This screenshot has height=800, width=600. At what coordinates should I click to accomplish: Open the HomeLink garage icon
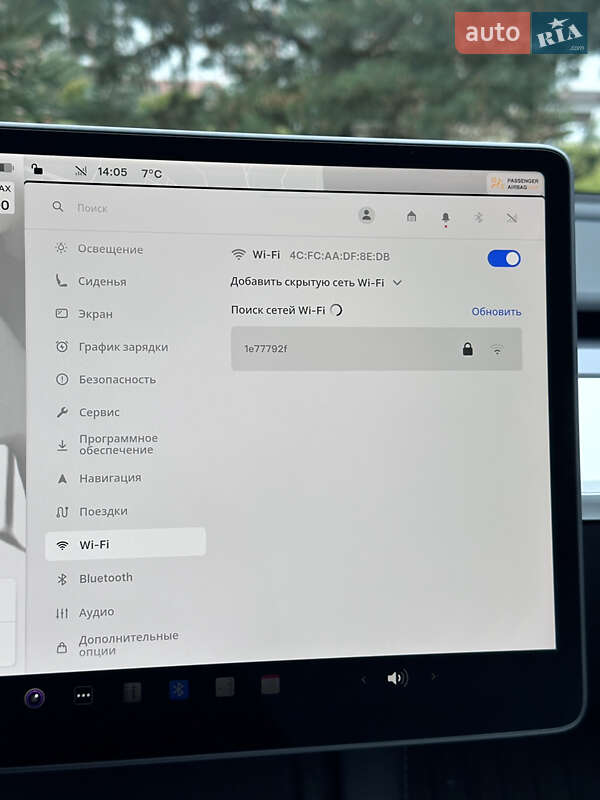[x=411, y=216]
